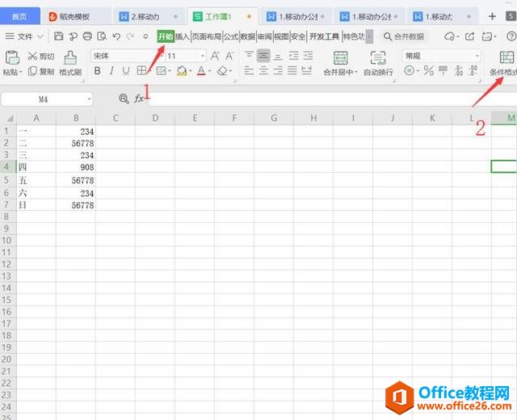Align cell content to vertical middle
The image size is (517, 420).
263,56
